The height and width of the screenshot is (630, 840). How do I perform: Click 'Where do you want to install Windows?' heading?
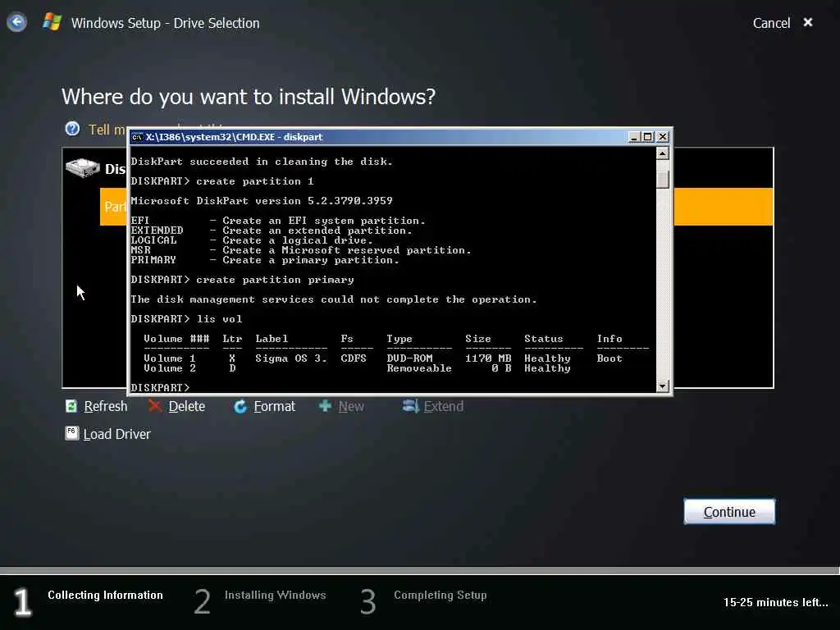(x=248, y=97)
